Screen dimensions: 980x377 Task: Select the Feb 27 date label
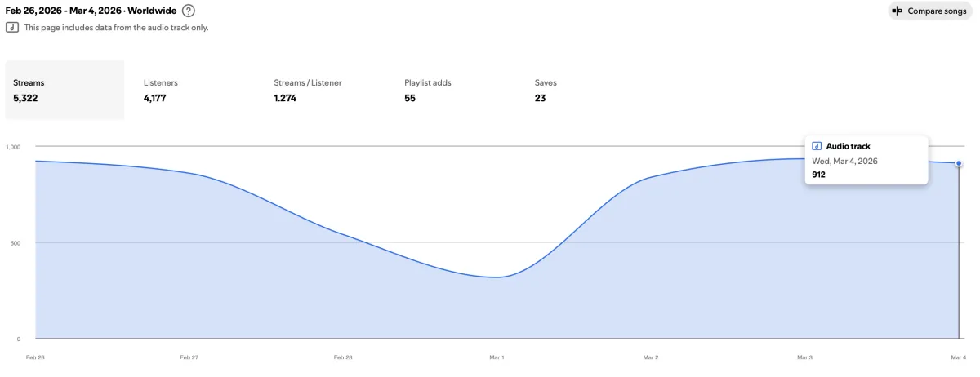pyautogui.click(x=189, y=357)
